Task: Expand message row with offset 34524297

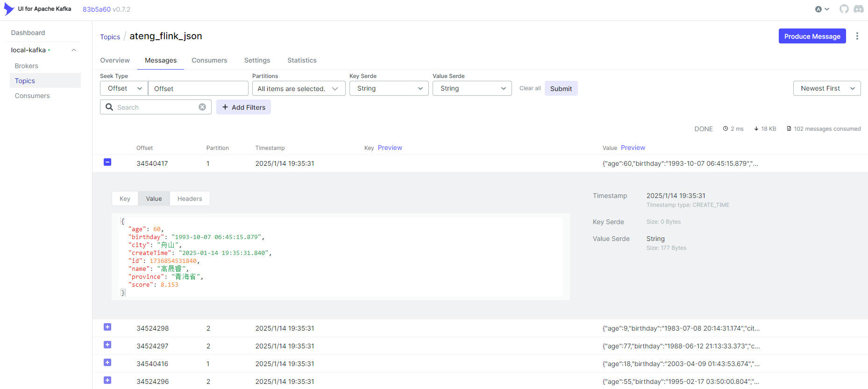Action: [x=107, y=345]
